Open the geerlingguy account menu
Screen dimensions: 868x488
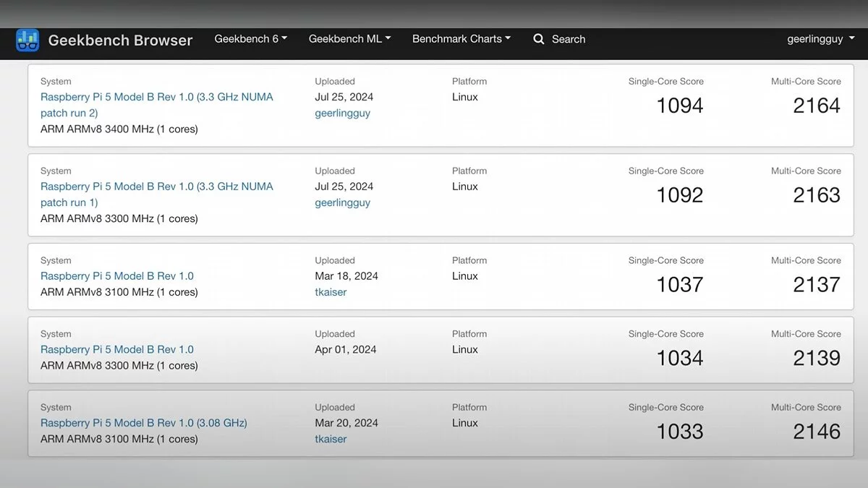point(820,39)
